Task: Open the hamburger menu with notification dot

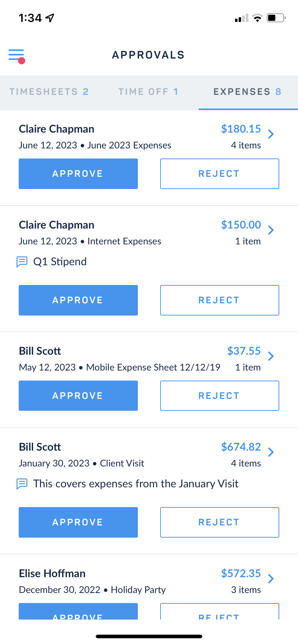Action: coord(17,56)
